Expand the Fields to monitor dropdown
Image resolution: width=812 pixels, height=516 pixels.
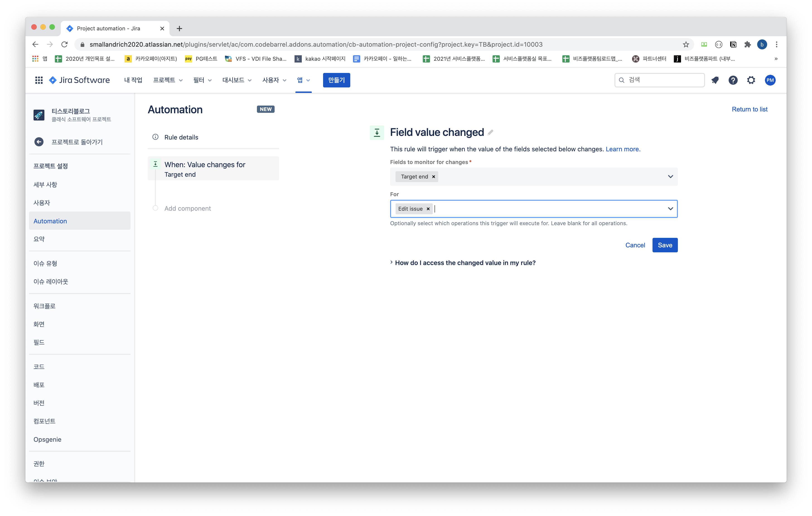tap(670, 177)
